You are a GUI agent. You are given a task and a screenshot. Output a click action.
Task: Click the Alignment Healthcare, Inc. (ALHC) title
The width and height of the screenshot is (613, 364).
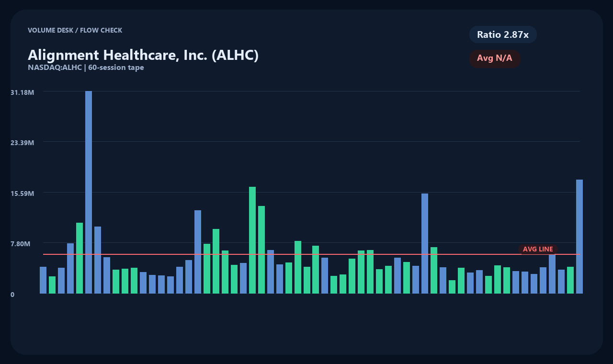[143, 55]
